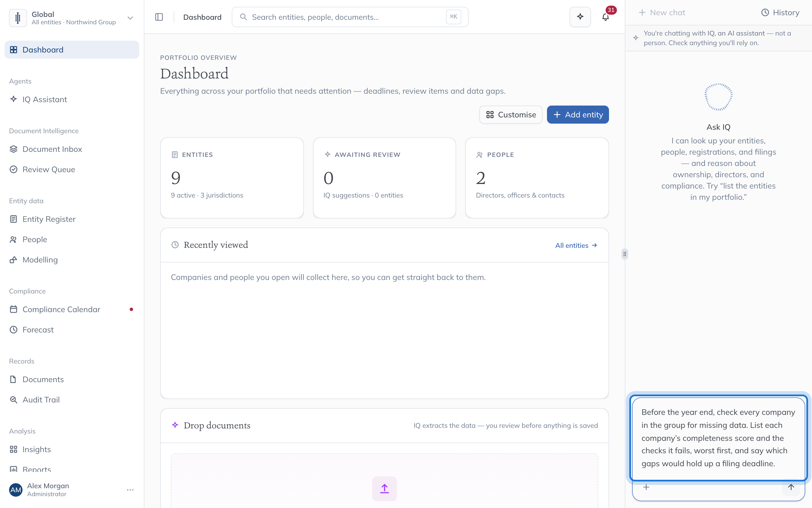Click the "Drop documents" heading
812x508 pixels.
(217, 425)
